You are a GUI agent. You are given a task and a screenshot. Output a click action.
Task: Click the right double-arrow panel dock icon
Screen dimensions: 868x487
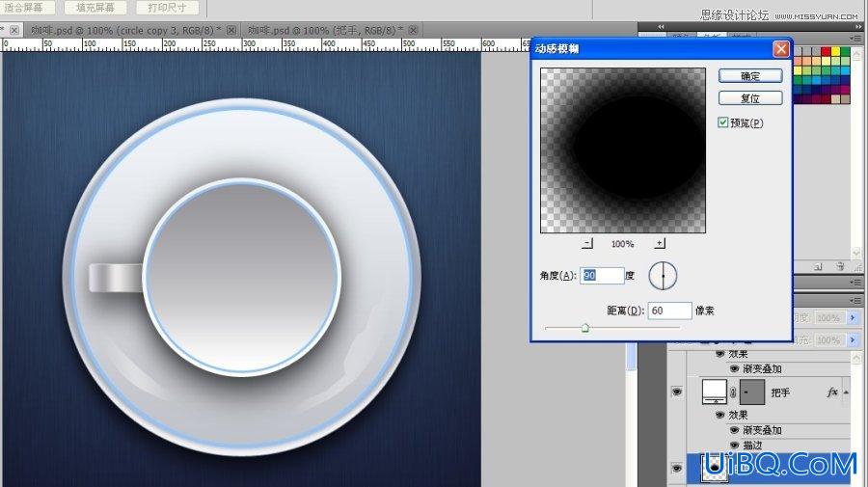(858, 27)
